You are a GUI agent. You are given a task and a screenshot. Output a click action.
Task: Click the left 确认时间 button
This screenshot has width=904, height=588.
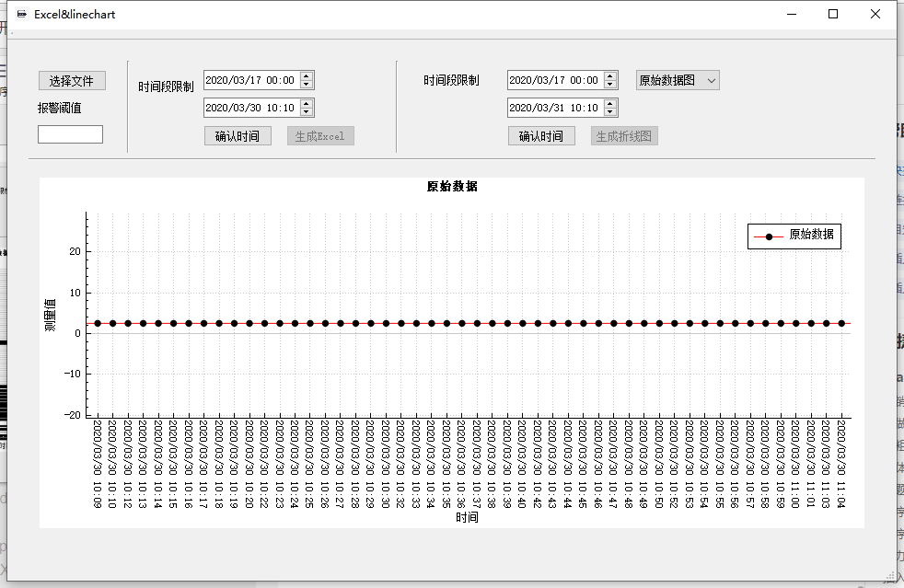click(238, 136)
